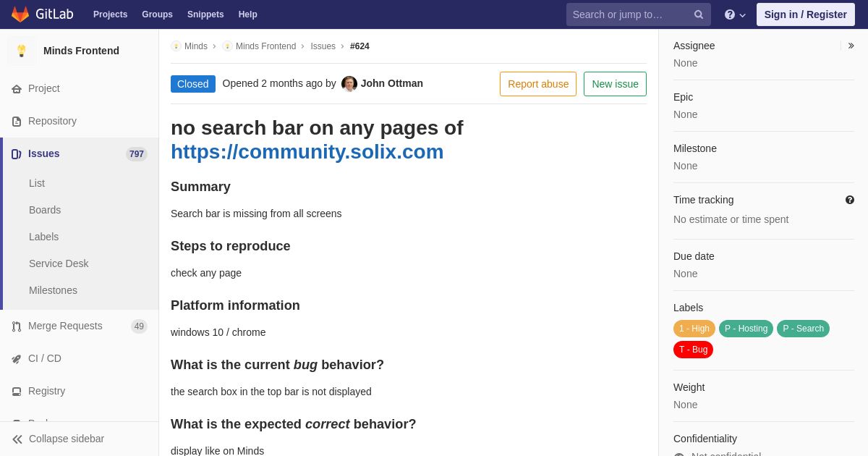
Task: Click the Merge Requests icon
Action: [x=17, y=326]
